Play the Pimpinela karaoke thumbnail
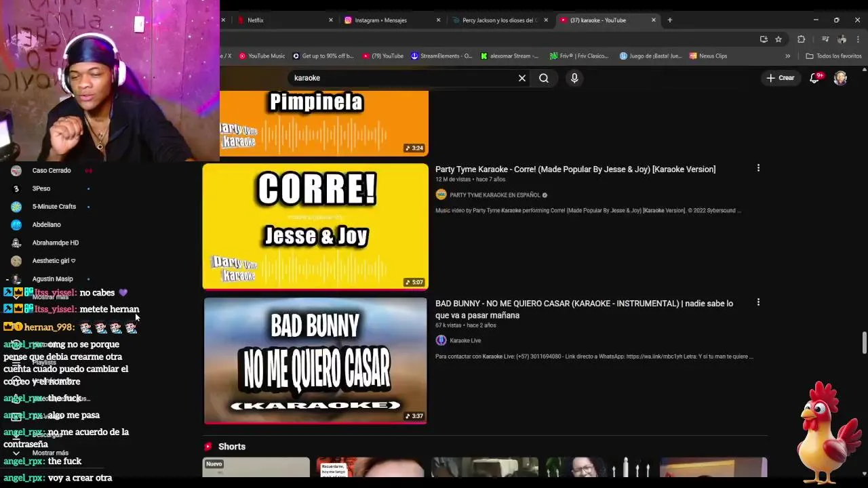This screenshot has width=868, height=488. coord(316,122)
